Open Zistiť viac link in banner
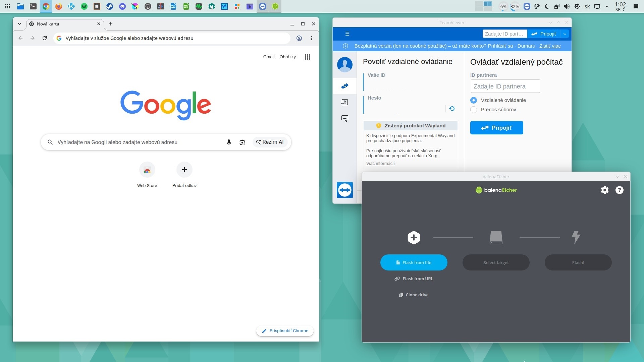The height and width of the screenshot is (362, 644). pos(550,46)
